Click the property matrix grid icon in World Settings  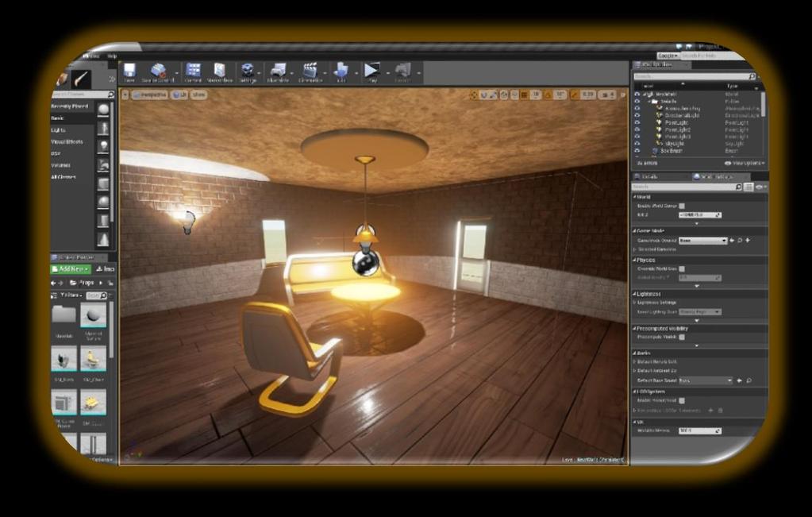pyautogui.click(x=749, y=187)
